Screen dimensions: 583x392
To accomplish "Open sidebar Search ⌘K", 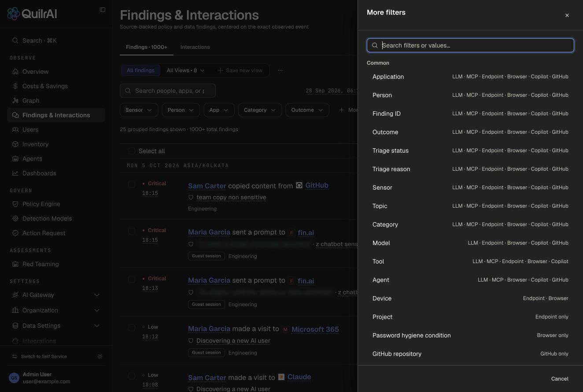I will 56,40.
